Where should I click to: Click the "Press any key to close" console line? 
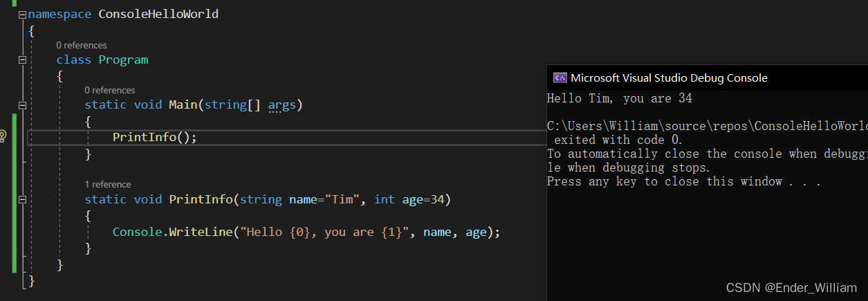point(683,182)
